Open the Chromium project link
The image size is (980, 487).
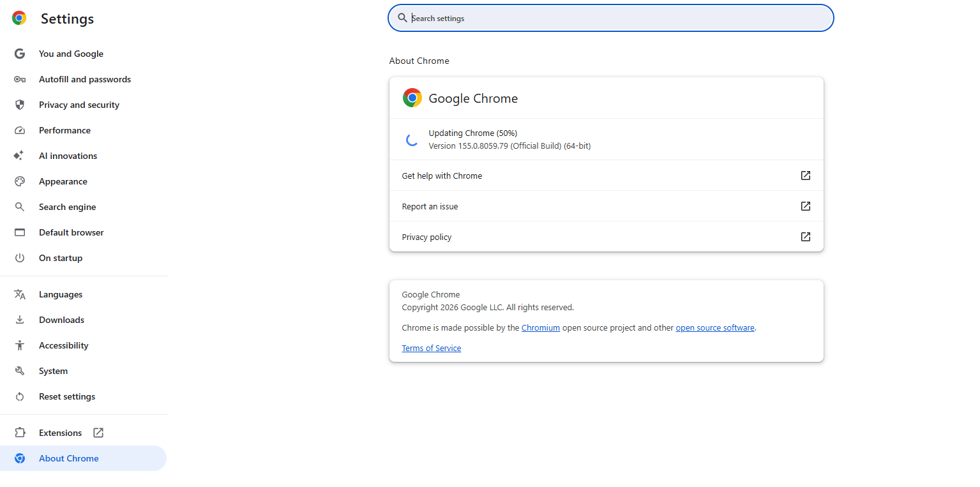(541, 327)
